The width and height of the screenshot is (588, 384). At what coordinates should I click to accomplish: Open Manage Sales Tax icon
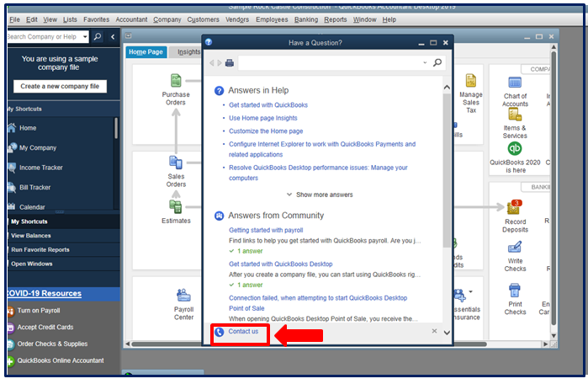pos(470,80)
